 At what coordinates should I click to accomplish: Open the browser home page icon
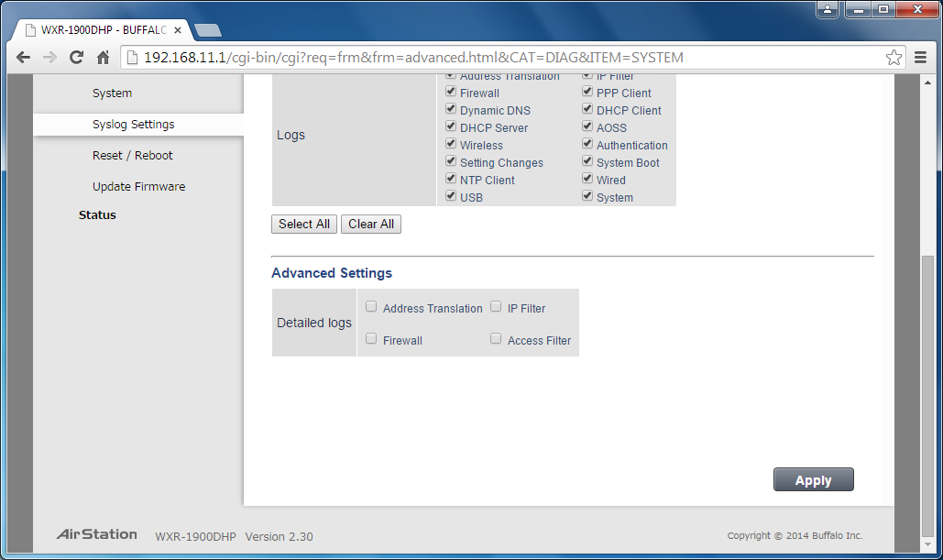pyautogui.click(x=103, y=57)
